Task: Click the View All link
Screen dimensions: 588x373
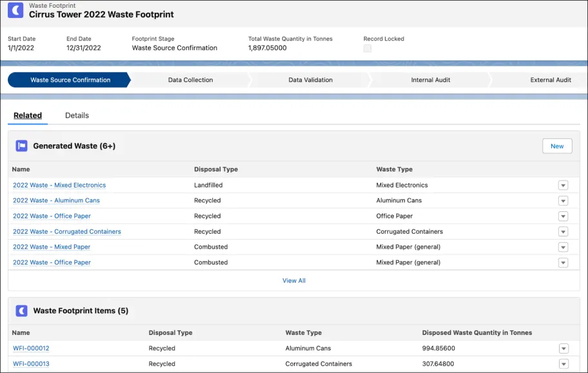Action: [x=294, y=280]
